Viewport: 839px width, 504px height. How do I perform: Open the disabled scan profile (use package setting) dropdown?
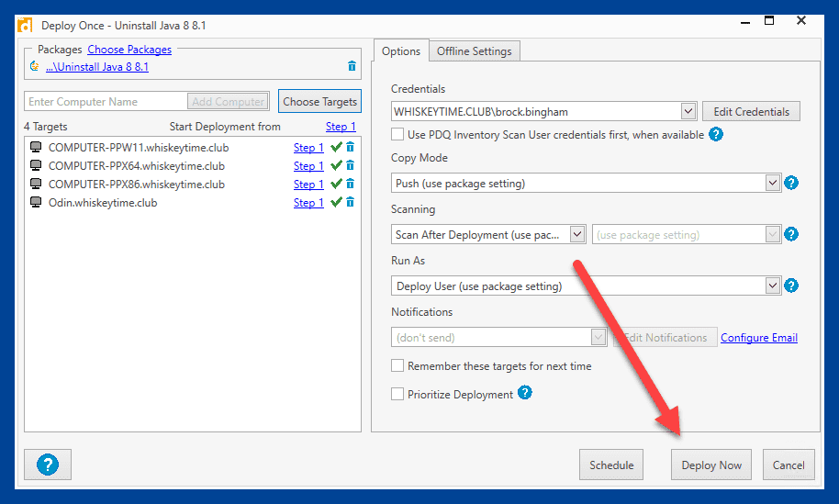(x=687, y=234)
